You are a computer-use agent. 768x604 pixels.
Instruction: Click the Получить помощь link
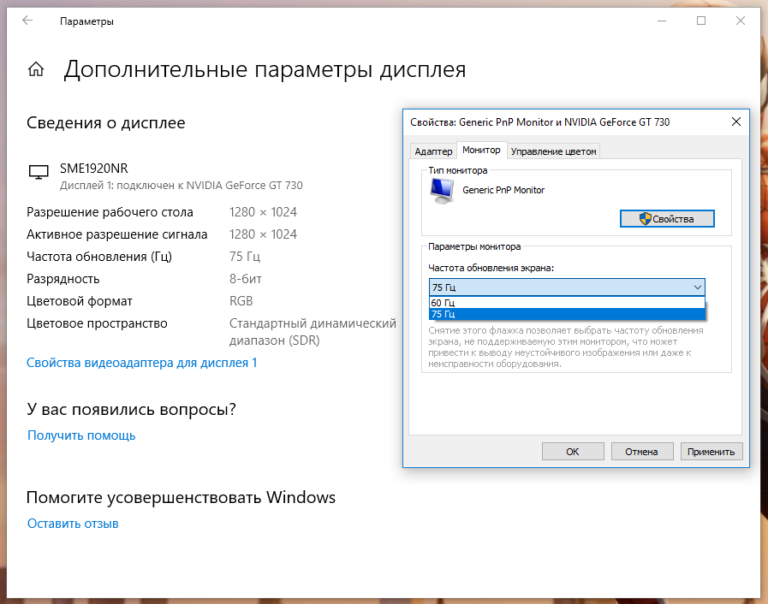[x=81, y=435]
